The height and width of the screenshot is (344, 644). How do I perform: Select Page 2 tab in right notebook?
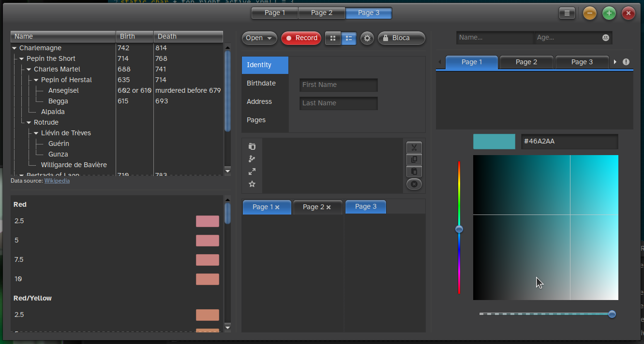pos(526,62)
